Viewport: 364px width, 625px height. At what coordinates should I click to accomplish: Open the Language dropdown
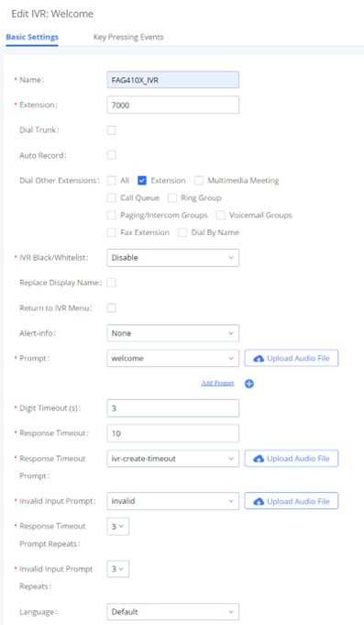coord(173,612)
